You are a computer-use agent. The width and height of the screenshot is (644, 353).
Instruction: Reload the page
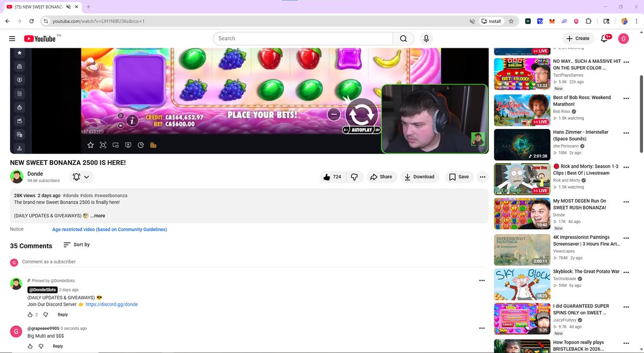point(32,21)
